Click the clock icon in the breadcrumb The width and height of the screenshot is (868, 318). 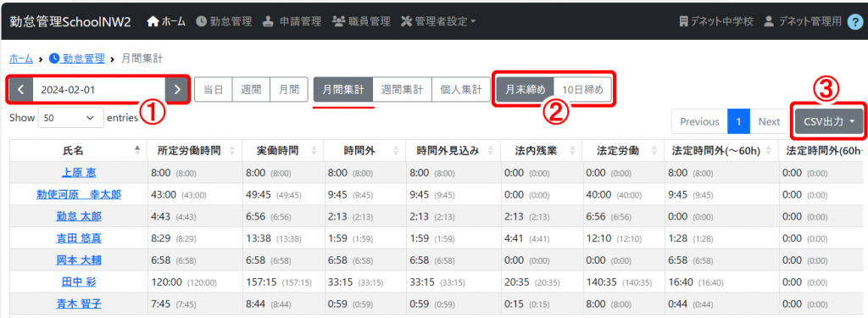click(x=54, y=58)
